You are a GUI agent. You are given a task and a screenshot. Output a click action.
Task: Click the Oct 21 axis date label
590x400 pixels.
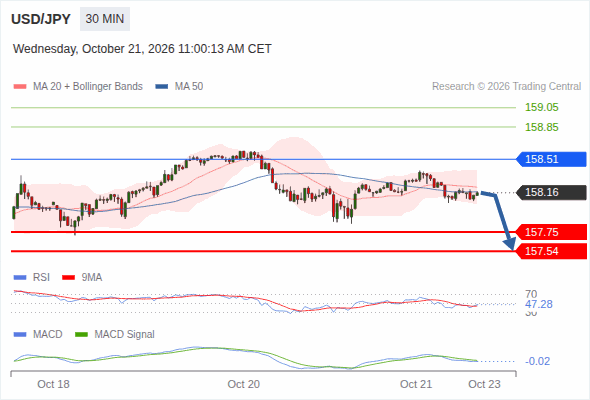pos(416,385)
